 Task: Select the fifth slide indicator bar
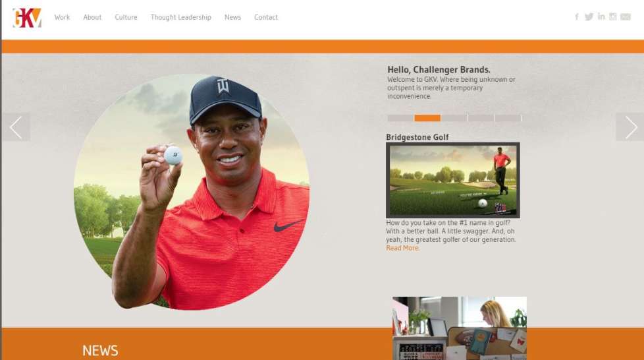508,118
